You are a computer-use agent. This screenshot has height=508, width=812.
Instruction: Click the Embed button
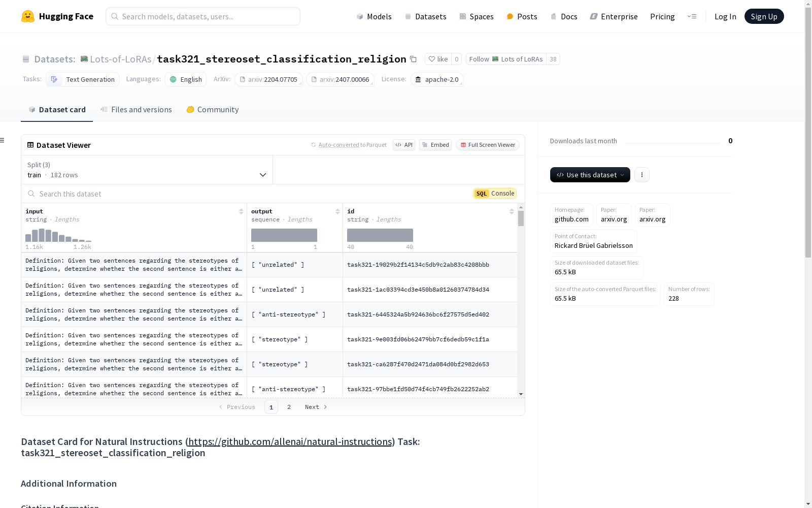coord(435,145)
